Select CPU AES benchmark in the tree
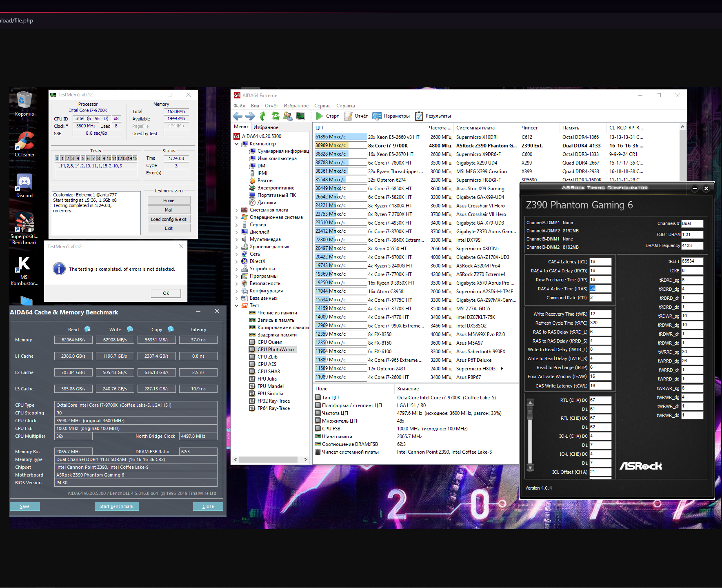Viewport: 722px width, 588px height. (x=263, y=364)
